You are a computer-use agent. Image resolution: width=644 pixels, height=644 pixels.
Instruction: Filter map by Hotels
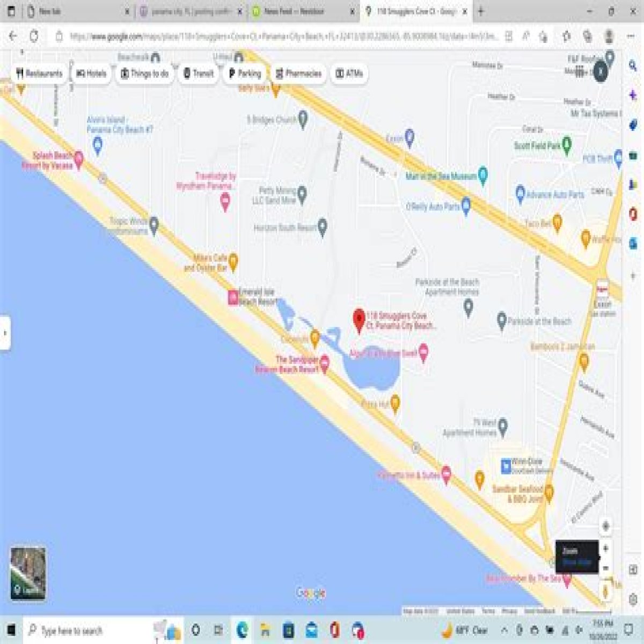click(91, 74)
